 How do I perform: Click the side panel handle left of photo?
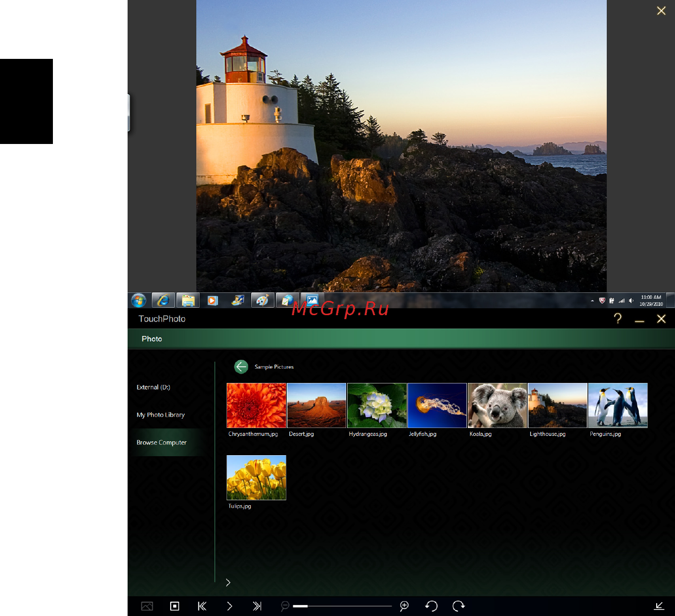tap(129, 112)
